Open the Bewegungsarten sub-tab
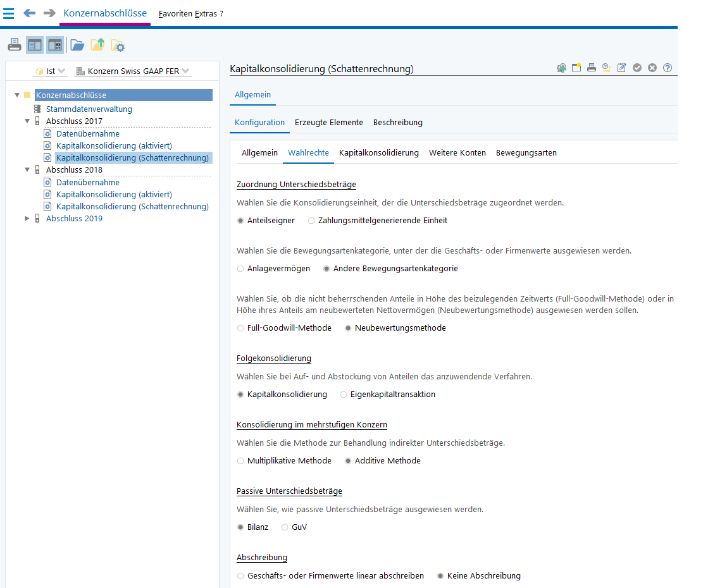Image resolution: width=715 pixels, height=588 pixels. click(526, 153)
